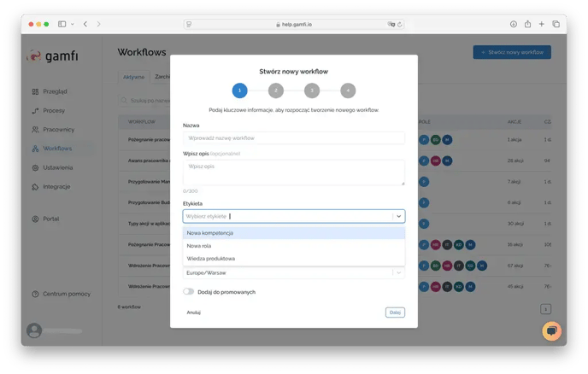Click the Nazwa workflow input field
Screen dimensions: 588x374
pos(293,137)
